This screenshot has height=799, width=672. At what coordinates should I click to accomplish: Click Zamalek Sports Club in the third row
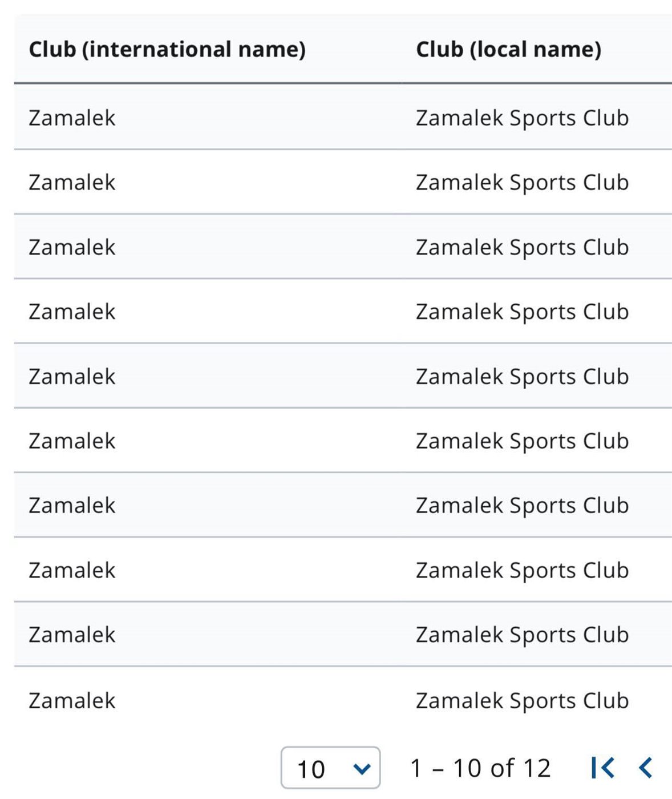coord(522,247)
